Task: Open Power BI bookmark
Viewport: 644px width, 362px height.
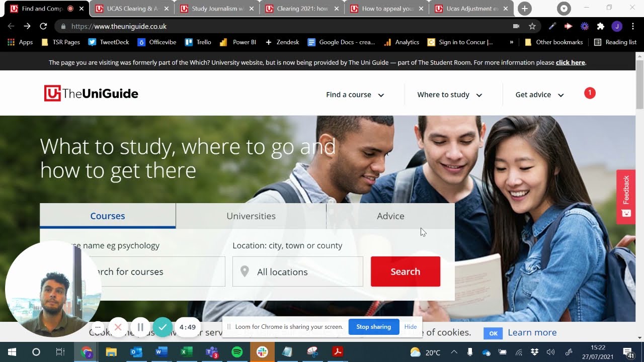Action: (238, 42)
